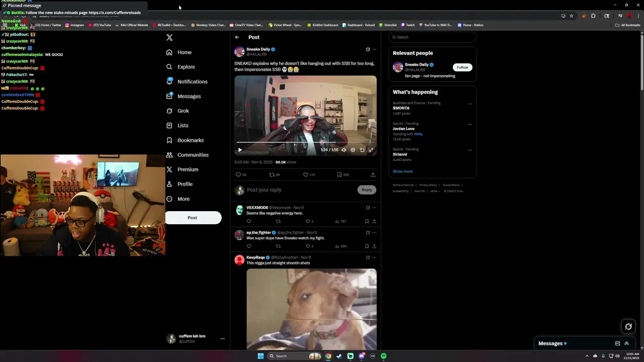Open Bookmarks in the sidebar

coord(185,140)
